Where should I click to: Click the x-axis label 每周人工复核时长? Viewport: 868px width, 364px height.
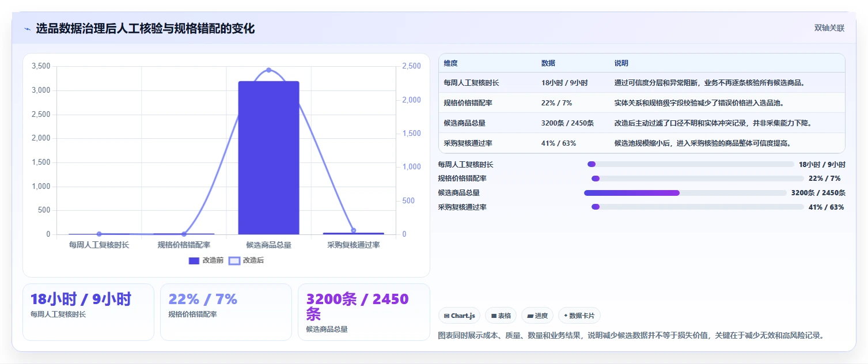pyautogui.click(x=99, y=245)
